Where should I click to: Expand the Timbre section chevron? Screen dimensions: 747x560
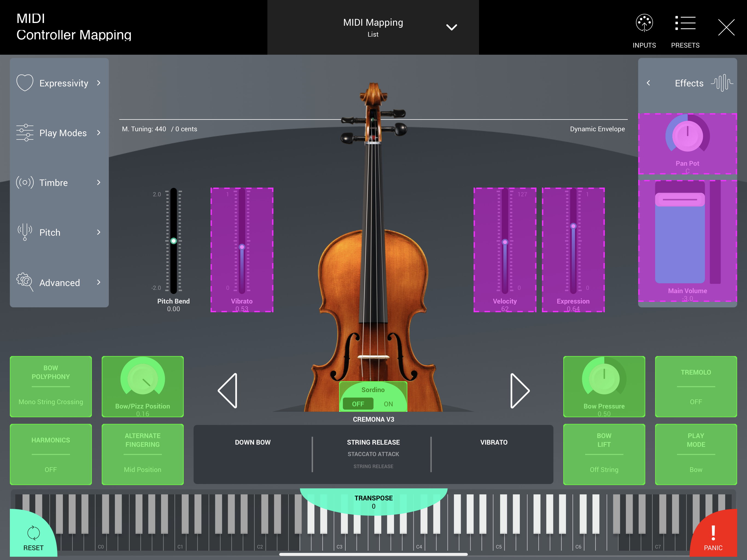tap(99, 183)
